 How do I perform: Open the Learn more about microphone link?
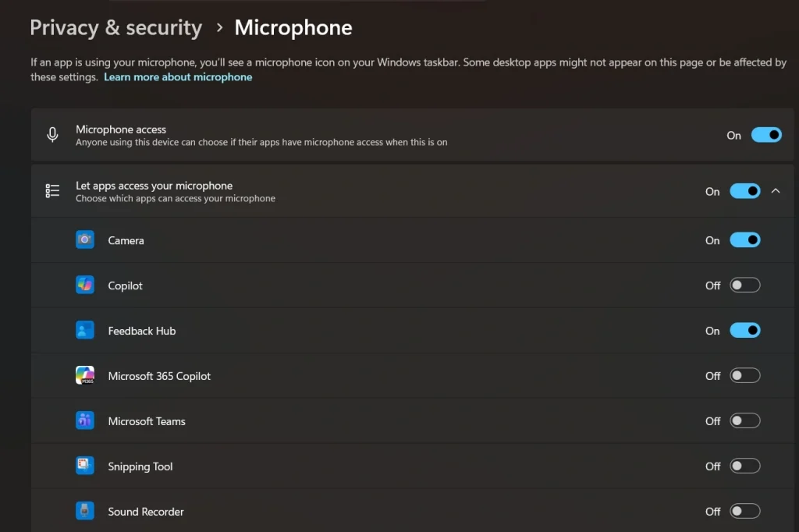point(178,76)
